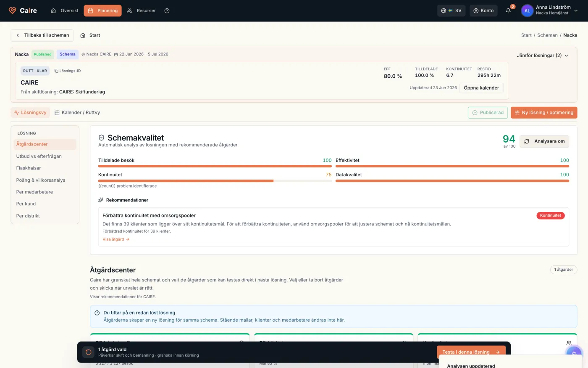Click Start in the breadcrumb
588x368 pixels.
coord(526,35)
